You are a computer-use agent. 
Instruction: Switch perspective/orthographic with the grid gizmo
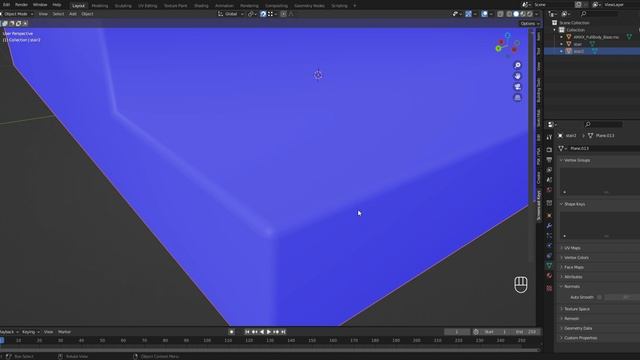pyautogui.click(x=518, y=98)
